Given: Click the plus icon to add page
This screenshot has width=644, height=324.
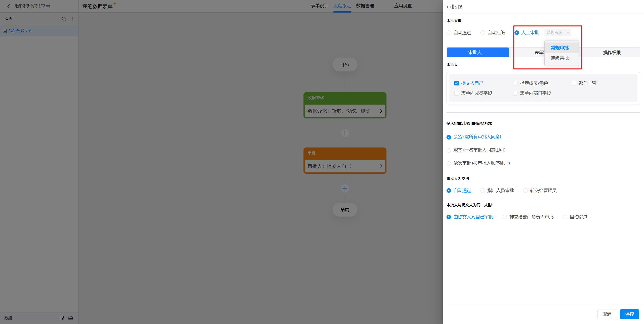Looking at the screenshot, I should 72,19.
